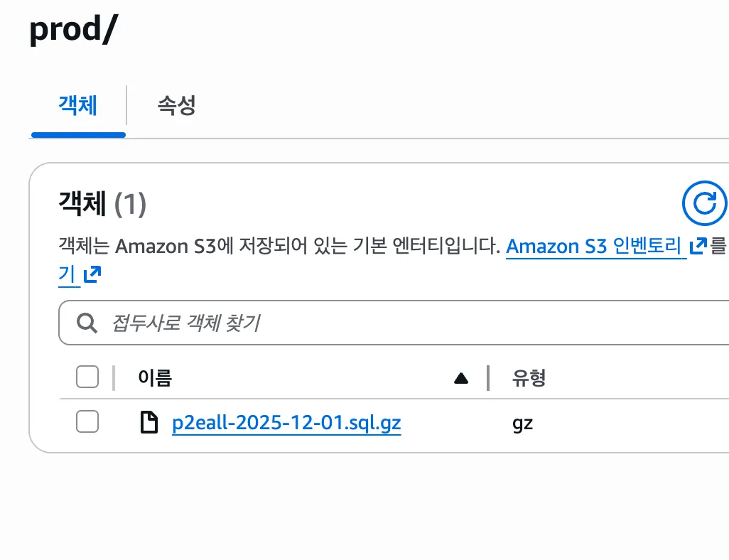Click the 기 link below the description

[x=67, y=275]
